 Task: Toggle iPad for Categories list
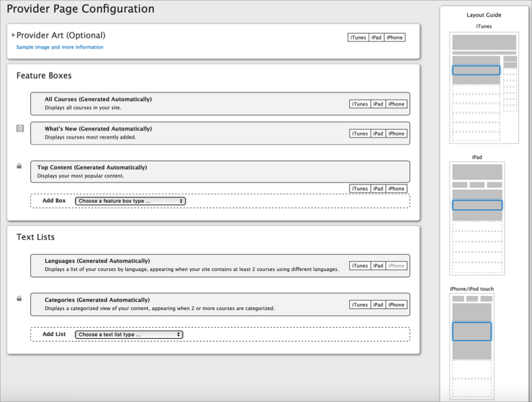[378, 305]
